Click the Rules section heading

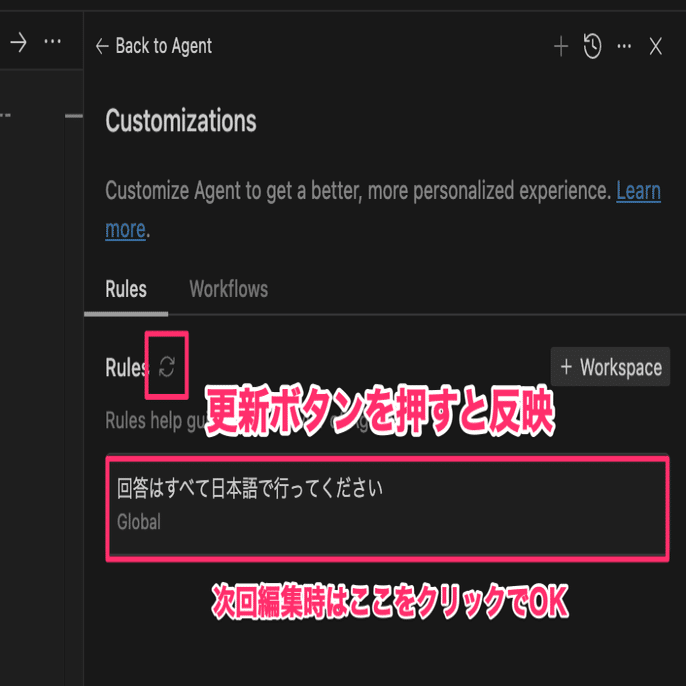point(126,367)
